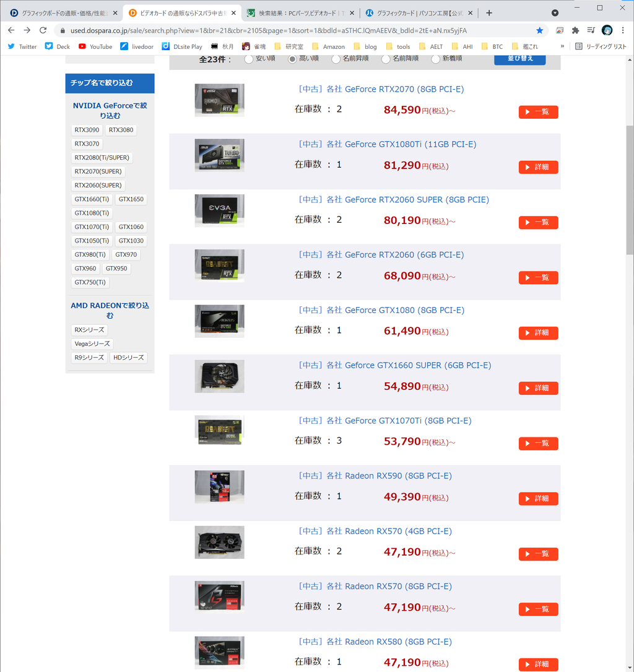The width and height of the screenshot is (634, 672).
Task: Open the GeForce RTX2060 SUPER listing link
Action: click(x=394, y=200)
